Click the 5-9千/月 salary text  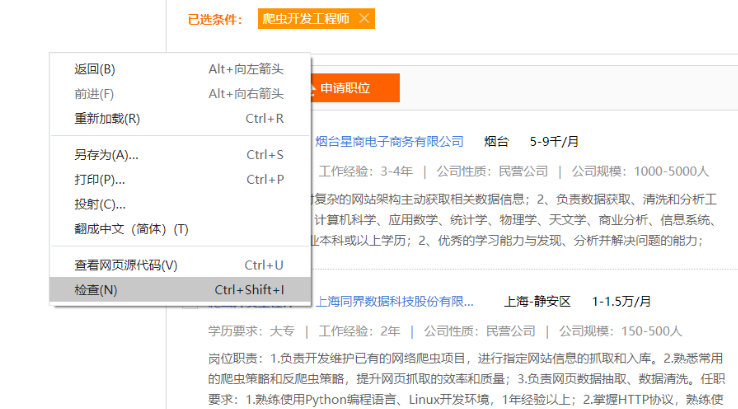(x=554, y=141)
